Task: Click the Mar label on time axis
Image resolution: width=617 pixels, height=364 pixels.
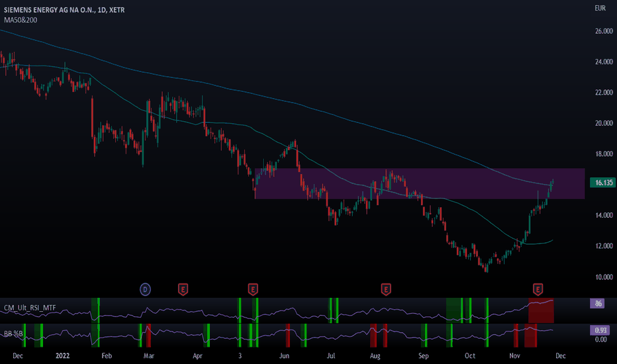Action: [149, 356]
